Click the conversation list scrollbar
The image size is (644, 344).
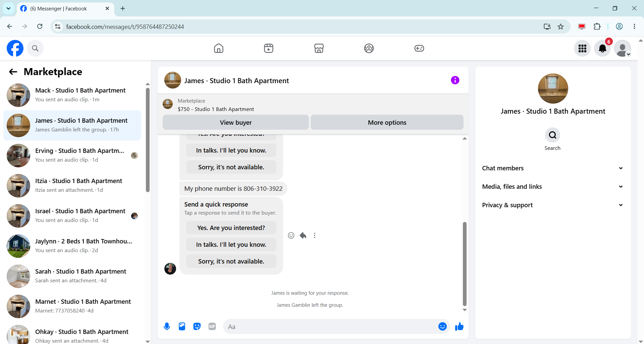148,140
